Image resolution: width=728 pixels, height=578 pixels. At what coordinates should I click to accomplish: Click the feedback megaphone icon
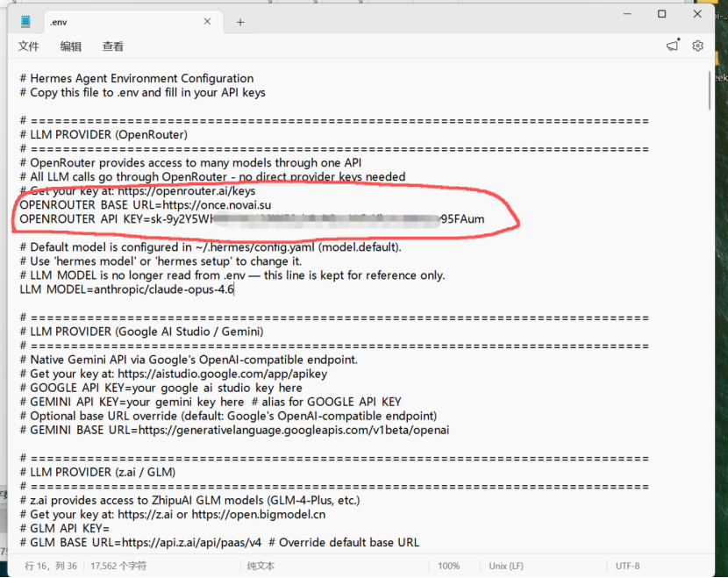[671, 46]
